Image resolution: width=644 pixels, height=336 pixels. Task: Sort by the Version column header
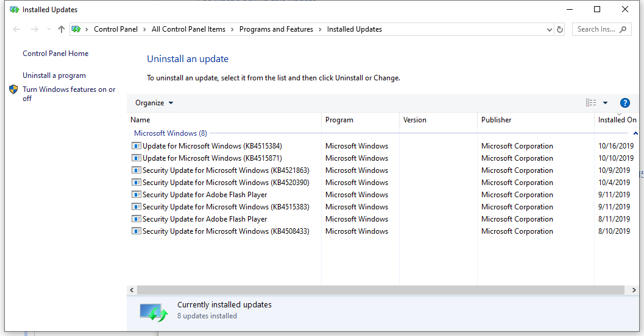pyautogui.click(x=438, y=120)
